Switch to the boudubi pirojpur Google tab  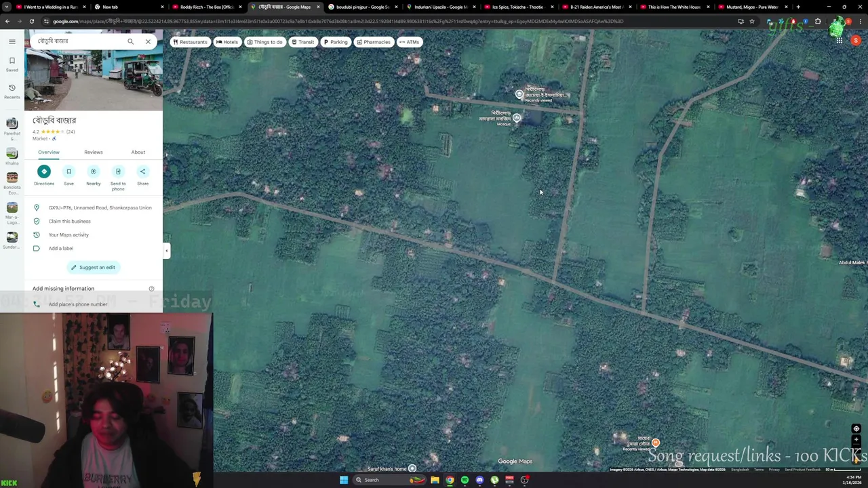click(363, 7)
